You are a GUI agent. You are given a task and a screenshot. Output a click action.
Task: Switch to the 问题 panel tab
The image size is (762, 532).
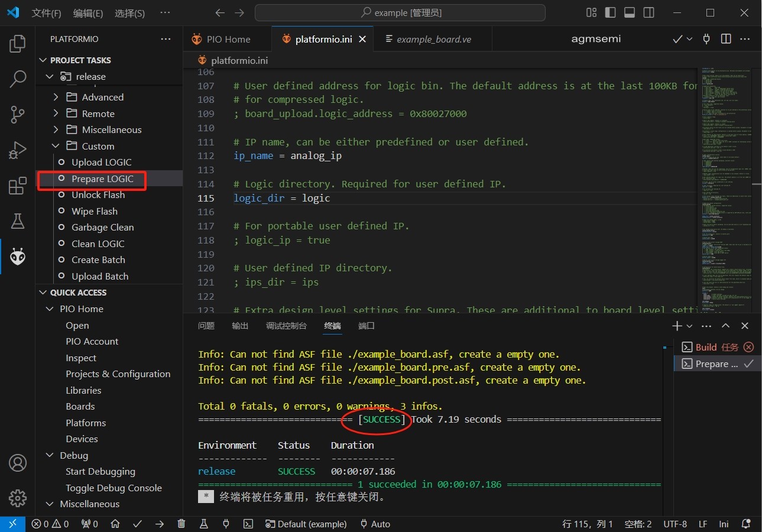click(206, 326)
